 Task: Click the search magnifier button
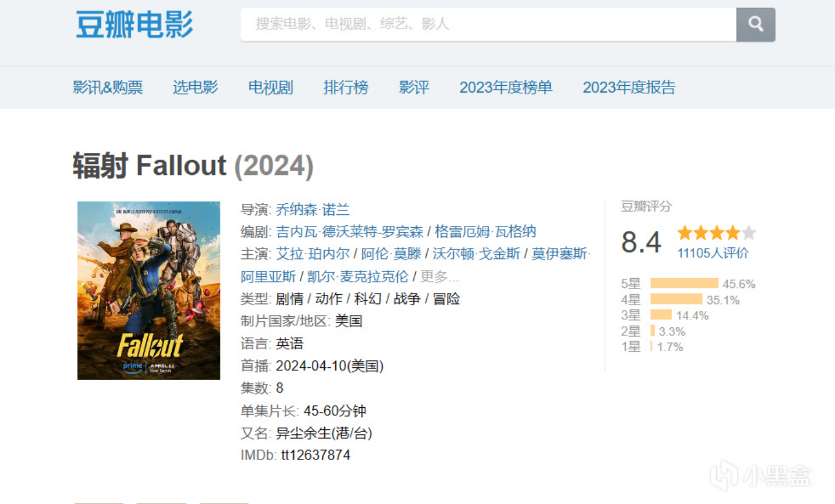[756, 24]
